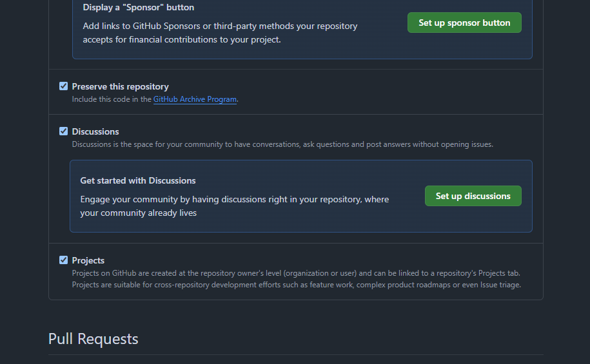Viewport: 590px width, 364px height.
Task: Click the "Preserve this repository" label text
Action: tap(120, 86)
